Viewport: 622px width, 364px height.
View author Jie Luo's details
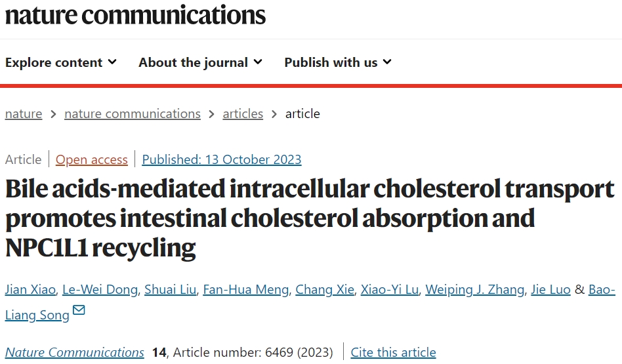(550, 289)
